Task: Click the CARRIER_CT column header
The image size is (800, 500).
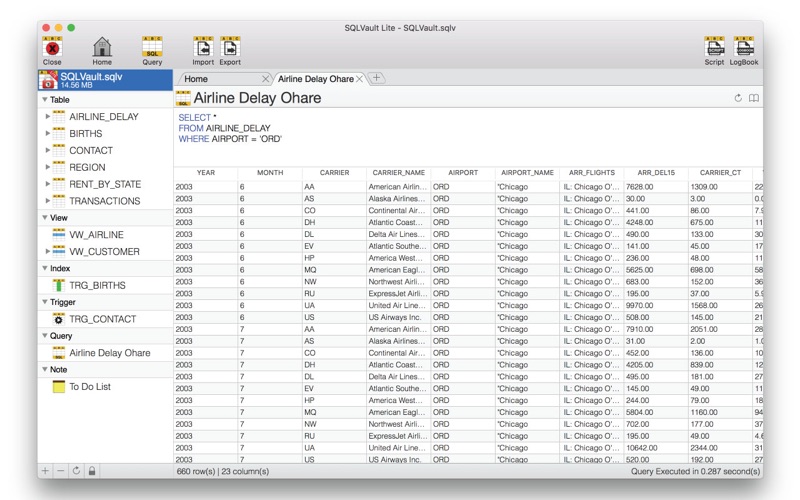Action: 720,173
